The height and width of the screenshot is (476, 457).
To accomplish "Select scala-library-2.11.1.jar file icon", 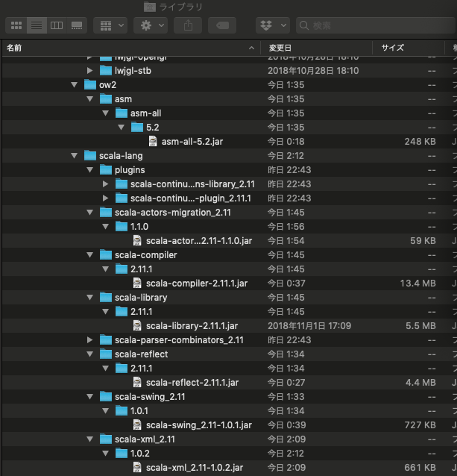I will (137, 326).
